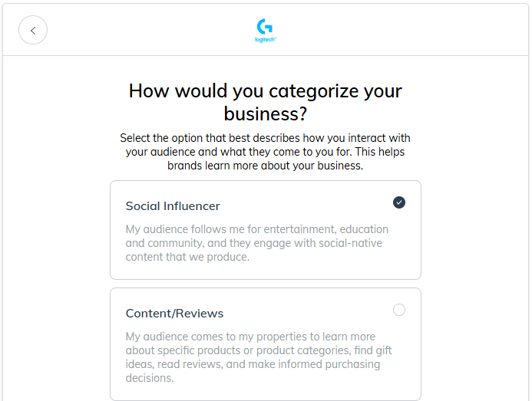The height and width of the screenshot is (401, 532).
Task: Click the Logitech G logo
Action: [265, 27]
